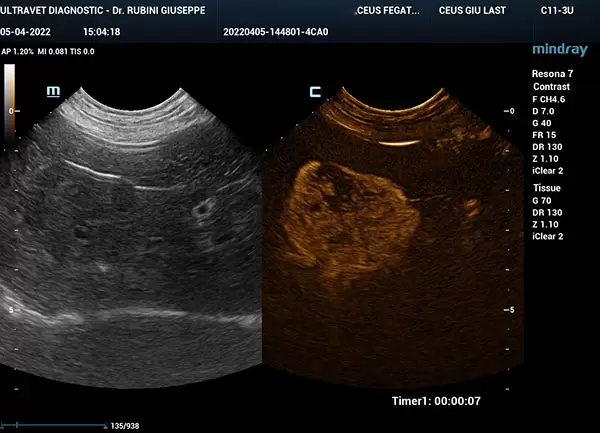
Task: Click the 'm' marker on the B-mode image
Action: tap(53, 91)
